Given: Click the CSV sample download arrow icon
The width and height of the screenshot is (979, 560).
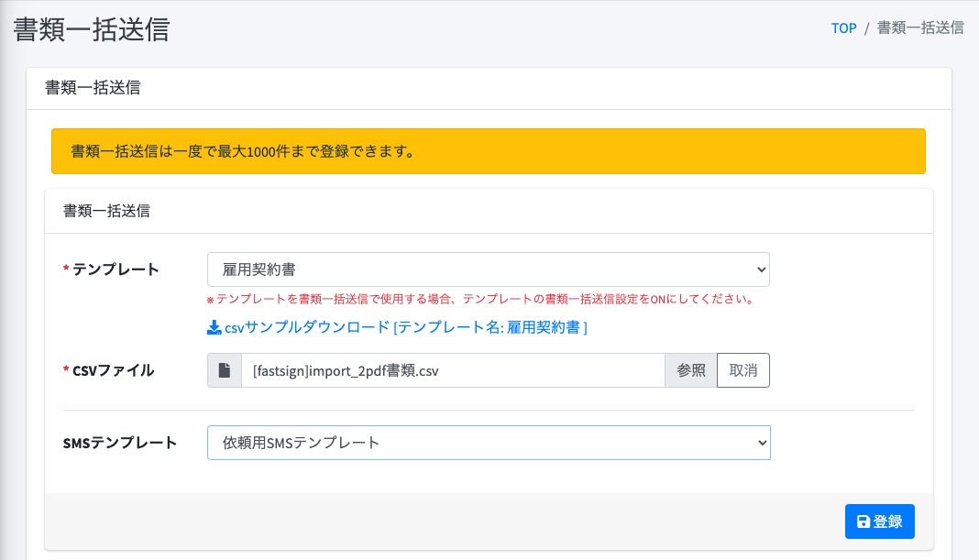Looking at the screenshot, I should (x=214, y=327).
